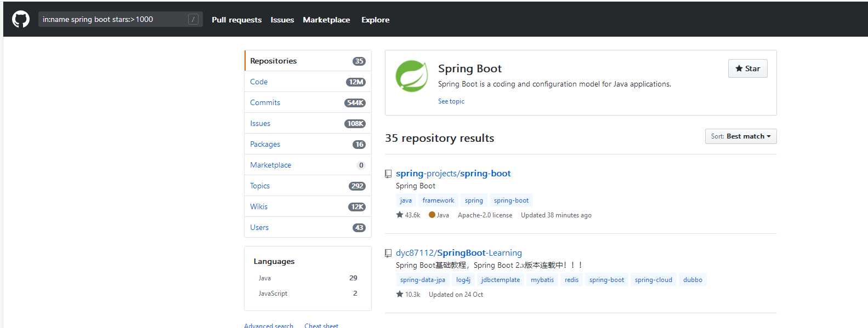
Task: Click star icon next to 43.6k
Action: pyautogui.click(x=400, y=215)
